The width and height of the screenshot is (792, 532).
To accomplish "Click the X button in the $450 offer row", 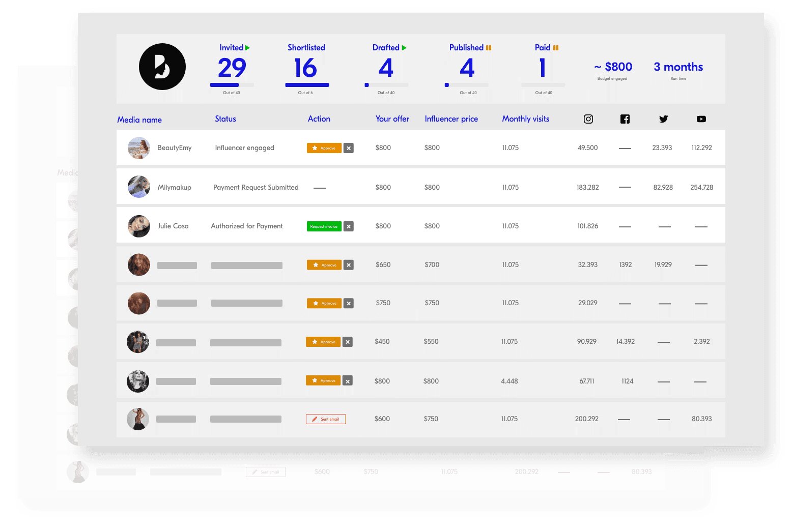I will (x=348, y=342).
